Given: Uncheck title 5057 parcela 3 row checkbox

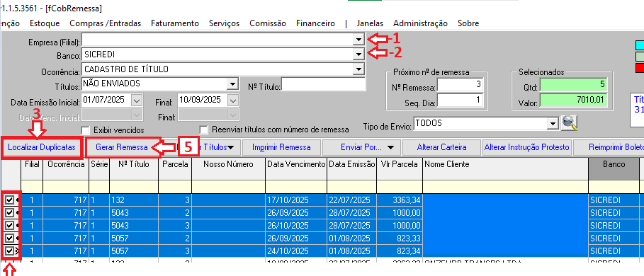Looking at the screenshot, I should point(9,251).
